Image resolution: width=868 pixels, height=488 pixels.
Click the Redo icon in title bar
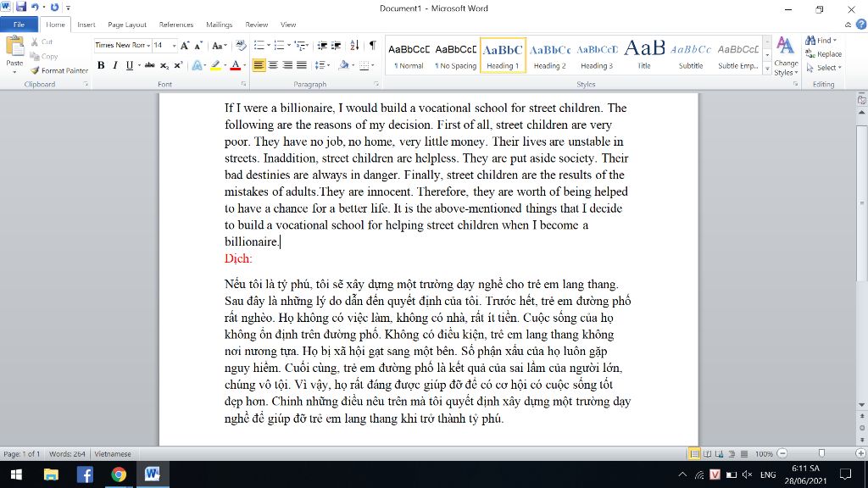[x=54, y=7]
